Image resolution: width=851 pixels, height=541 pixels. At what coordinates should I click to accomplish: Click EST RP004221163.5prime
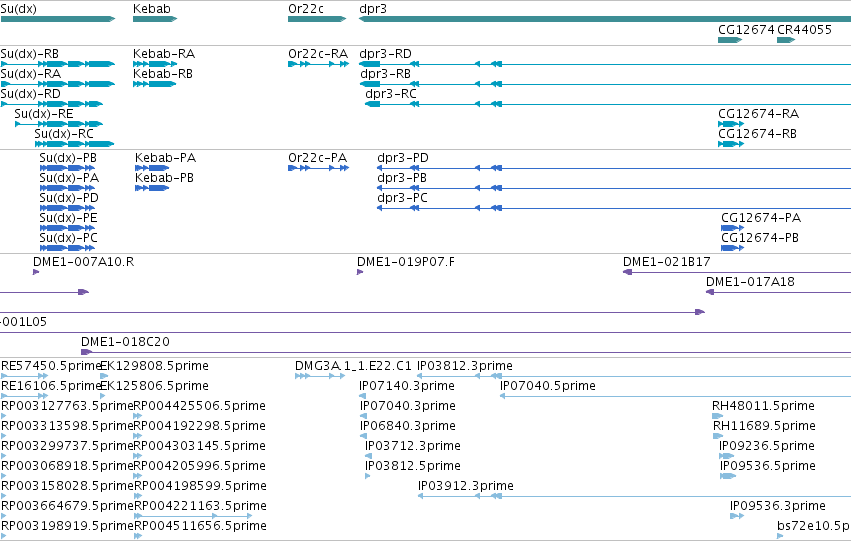click(x=193, y=517)
